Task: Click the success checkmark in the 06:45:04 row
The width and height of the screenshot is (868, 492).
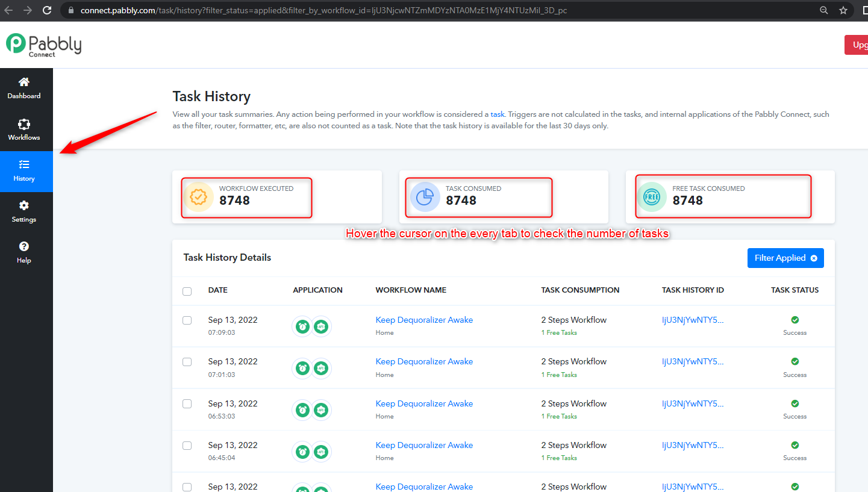Action: tap(795, 445)
